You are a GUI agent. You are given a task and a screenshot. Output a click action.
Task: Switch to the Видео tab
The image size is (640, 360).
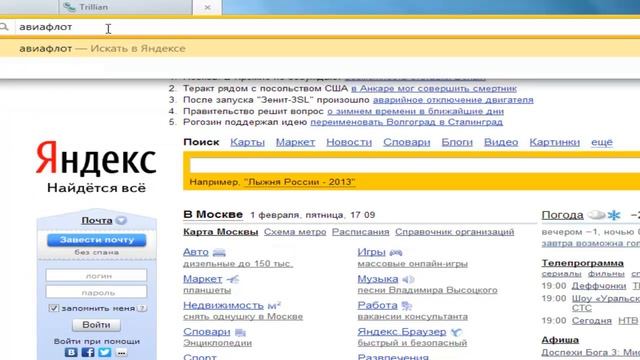(501, 142)
